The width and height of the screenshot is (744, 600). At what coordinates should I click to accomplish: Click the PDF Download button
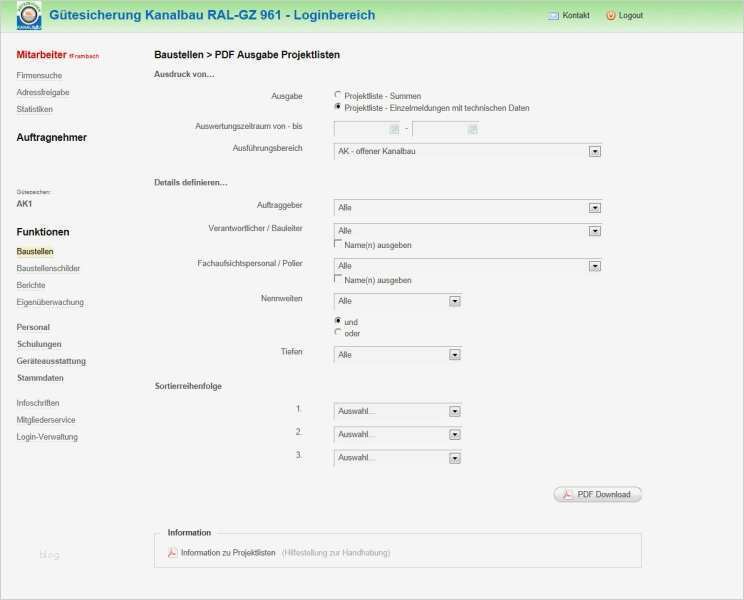point(598,495)
